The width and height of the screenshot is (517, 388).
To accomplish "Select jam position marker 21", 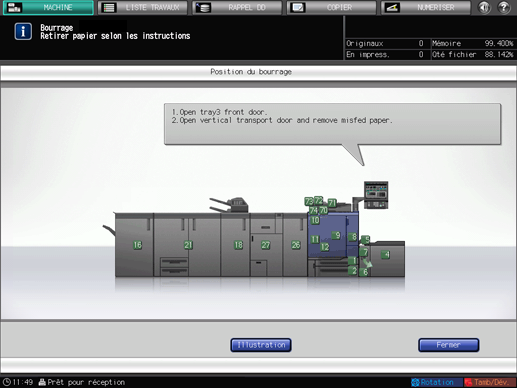I will (188, 245).
